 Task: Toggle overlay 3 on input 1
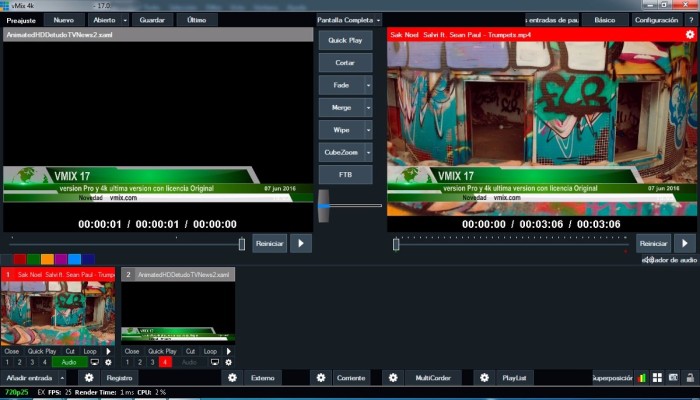32,362
